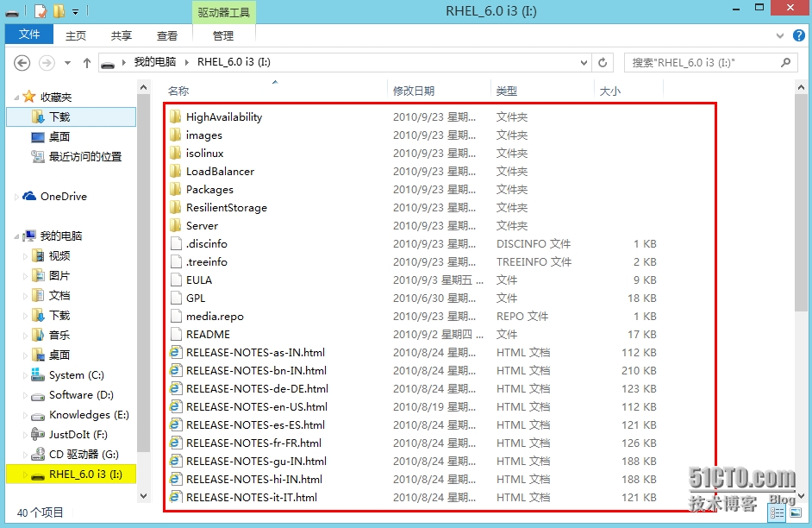Open the 查看 ribbon tab
The height and width of the screenshot is (528, 812).
[166, 35]
